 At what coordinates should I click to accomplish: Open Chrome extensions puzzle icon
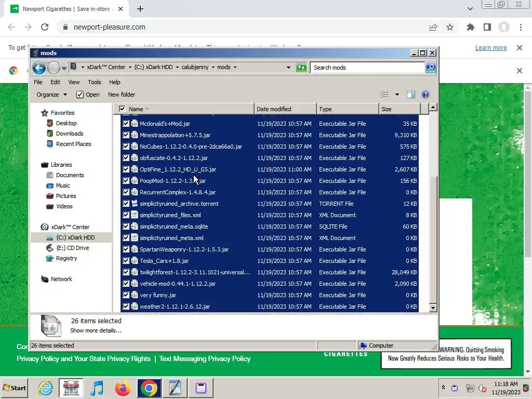[471, 27]
